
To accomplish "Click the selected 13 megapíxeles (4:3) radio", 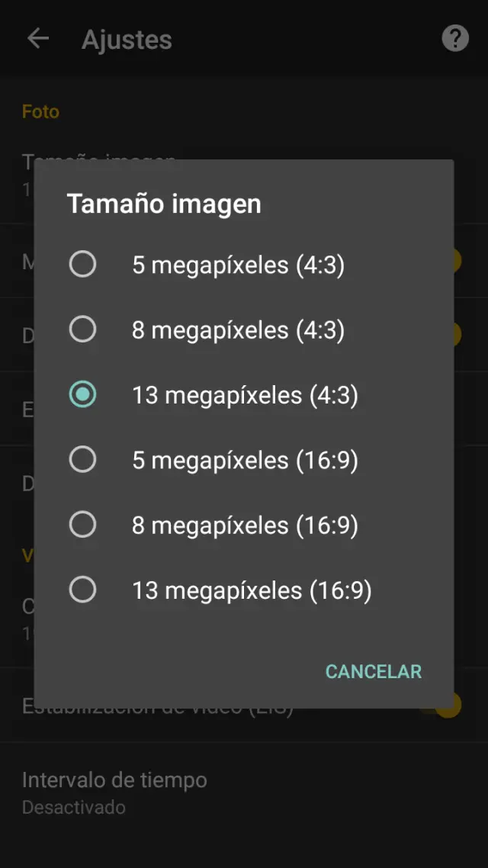I will pos(82,395).
